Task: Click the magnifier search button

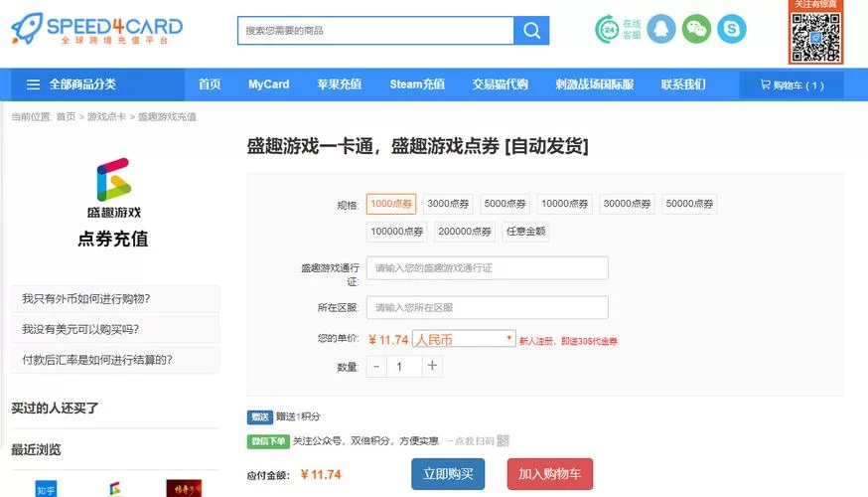Action: click(531, 31)
